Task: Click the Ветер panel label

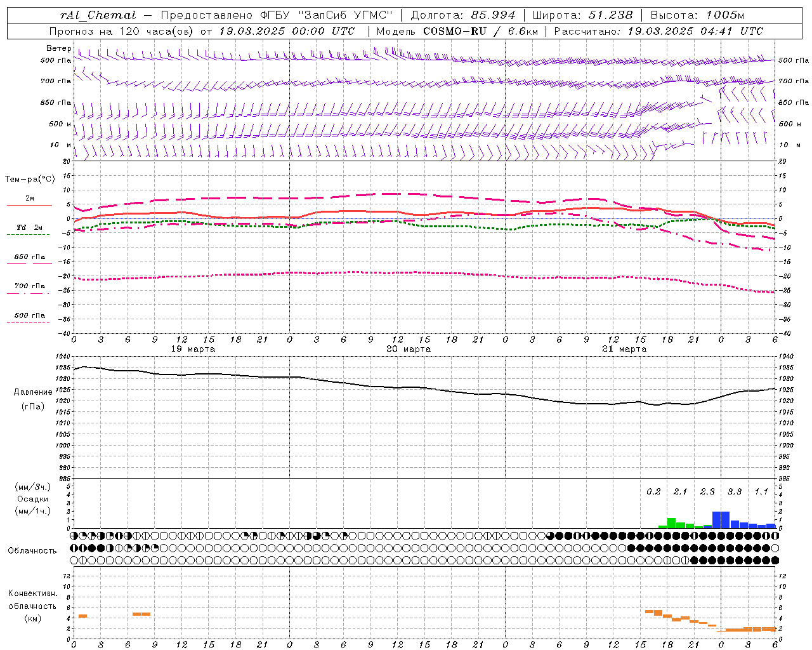Action: [59, 48]
